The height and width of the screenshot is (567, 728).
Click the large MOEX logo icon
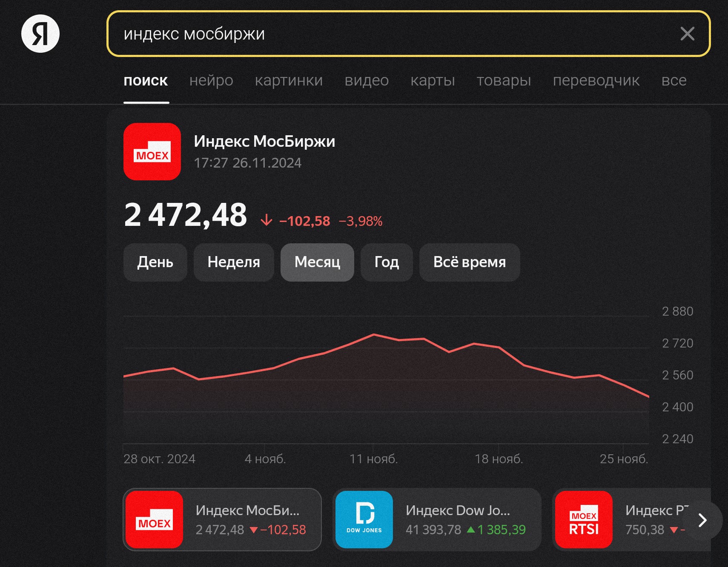(152, 151)
